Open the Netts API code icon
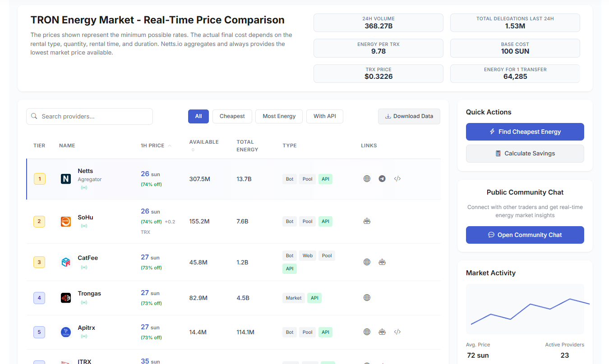This screenshot has width=609, height=364. 397,179
